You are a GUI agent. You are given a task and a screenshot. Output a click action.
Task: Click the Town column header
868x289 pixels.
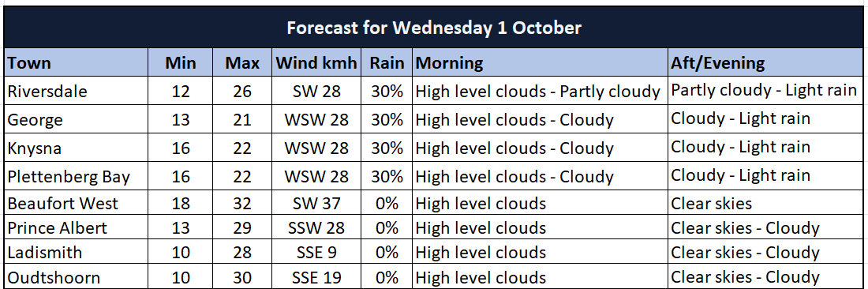(77, 62)
